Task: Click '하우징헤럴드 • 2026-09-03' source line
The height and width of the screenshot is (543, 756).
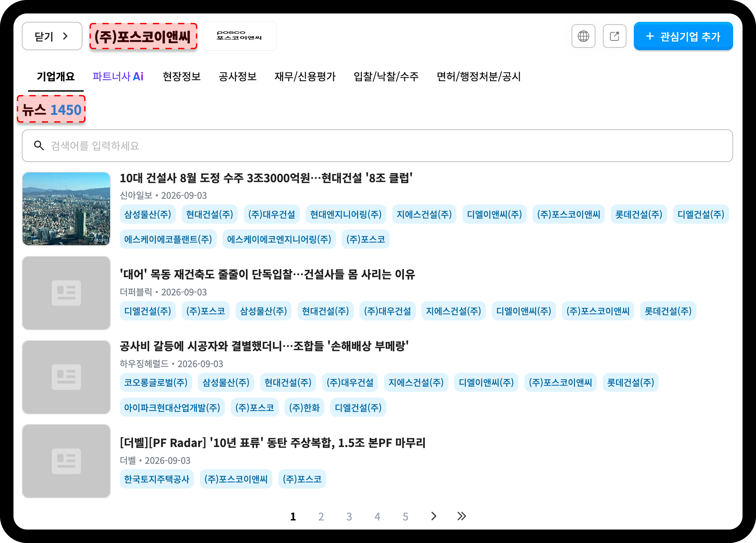Action: pyautogui.click(x=171, y=364)
